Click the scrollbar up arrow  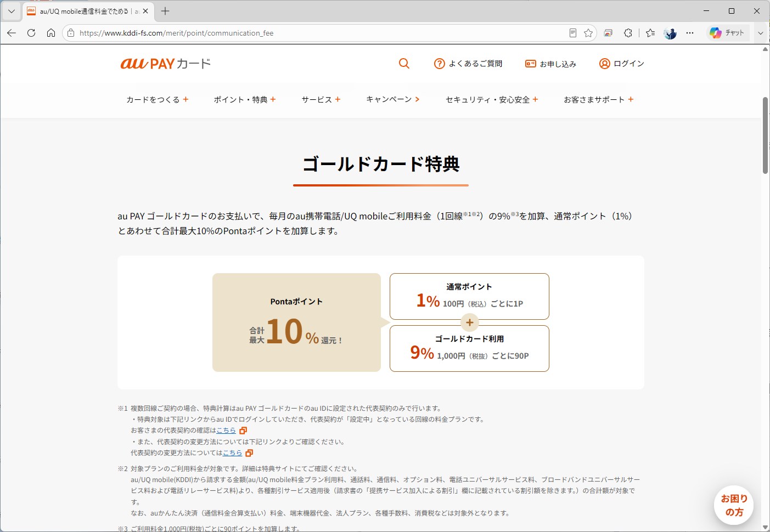point(766,49)
